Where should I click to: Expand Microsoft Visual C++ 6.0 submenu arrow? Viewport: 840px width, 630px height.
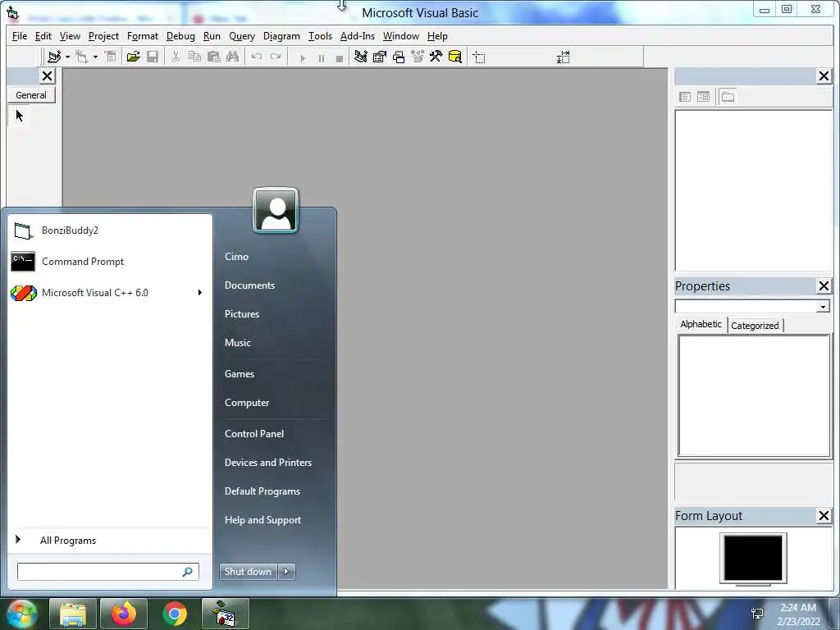[200, 293]
